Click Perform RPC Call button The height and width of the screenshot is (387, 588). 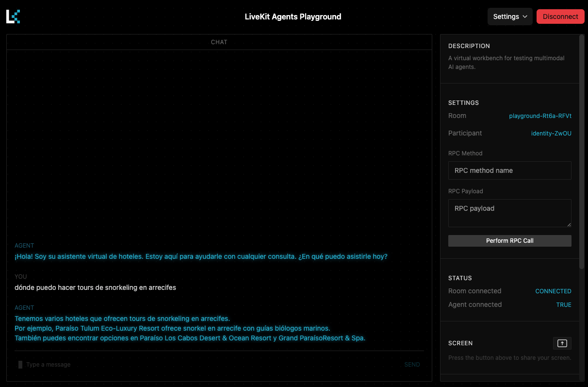click(510, 241)
